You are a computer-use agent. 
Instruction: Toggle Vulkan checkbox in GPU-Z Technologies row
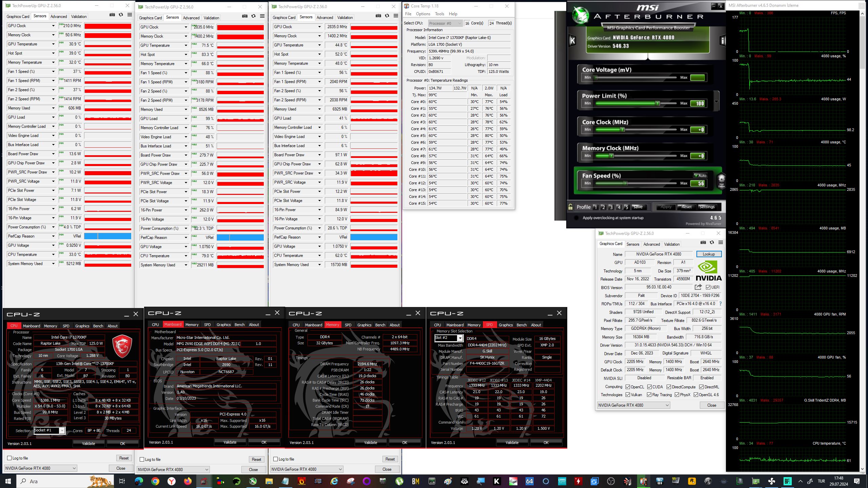click(x=628, y=395)
